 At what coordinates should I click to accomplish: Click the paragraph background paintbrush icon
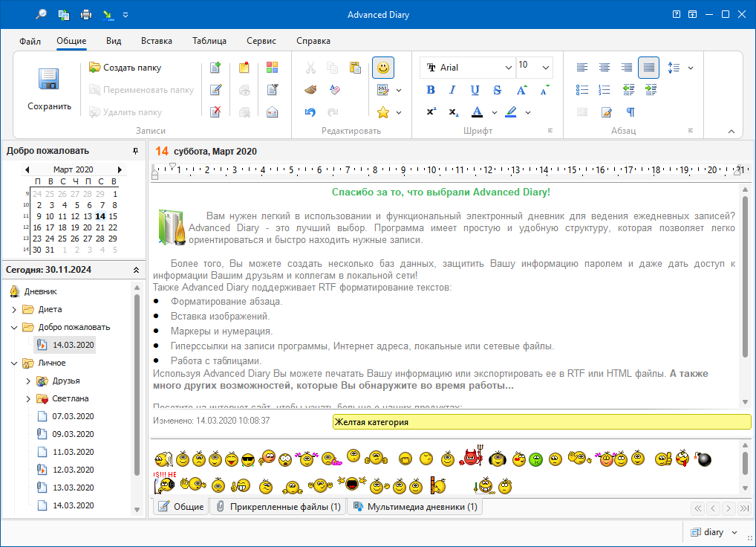tap(606, 112)
